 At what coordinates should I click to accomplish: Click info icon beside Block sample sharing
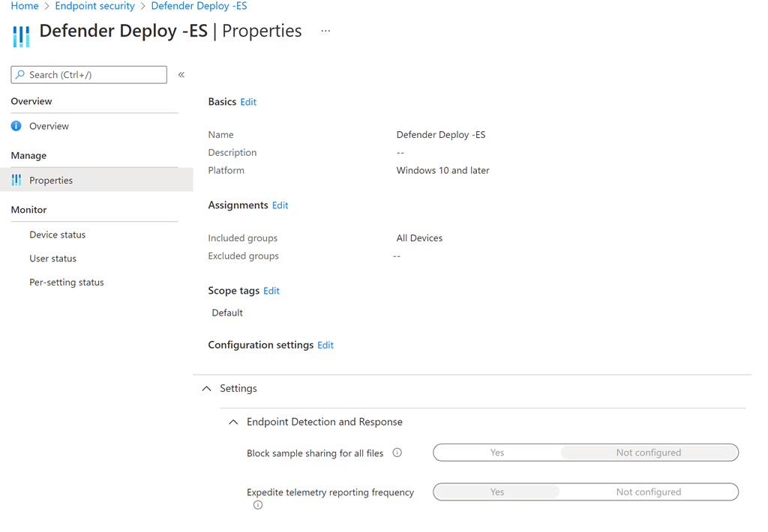click(x=397, y=453)
